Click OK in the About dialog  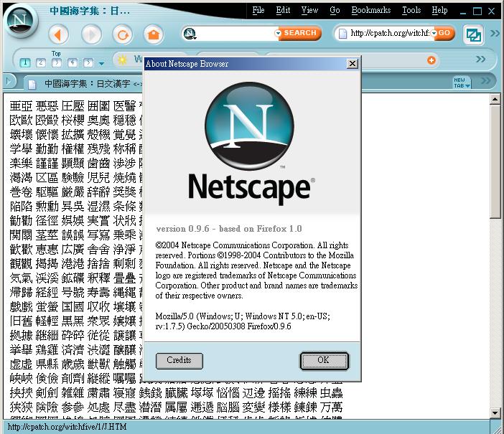click(324, 361)
